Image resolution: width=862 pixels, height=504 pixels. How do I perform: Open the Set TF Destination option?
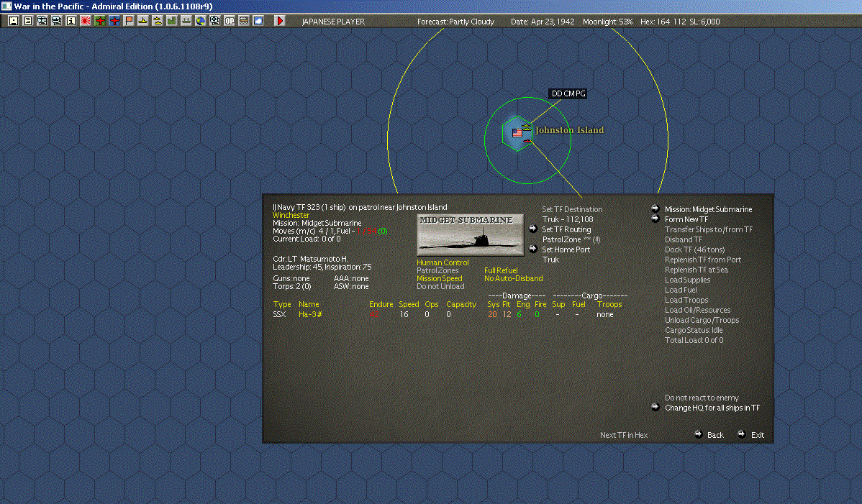[x=572, y=209]
